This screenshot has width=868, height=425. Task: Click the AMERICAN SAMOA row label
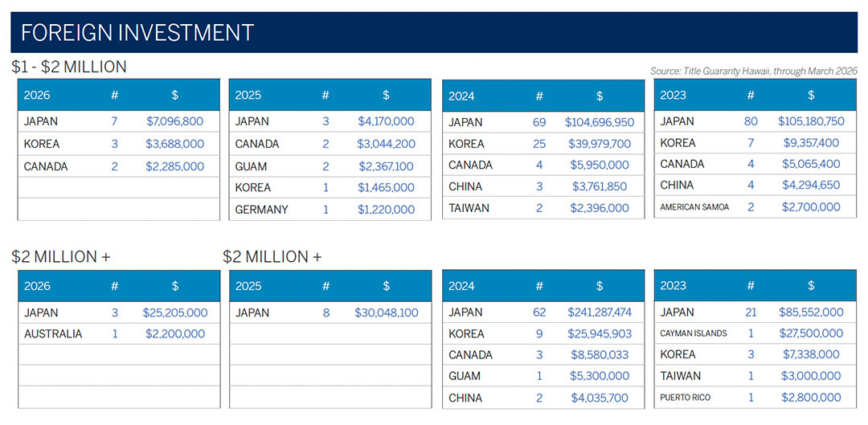click(x=694, y=207)
